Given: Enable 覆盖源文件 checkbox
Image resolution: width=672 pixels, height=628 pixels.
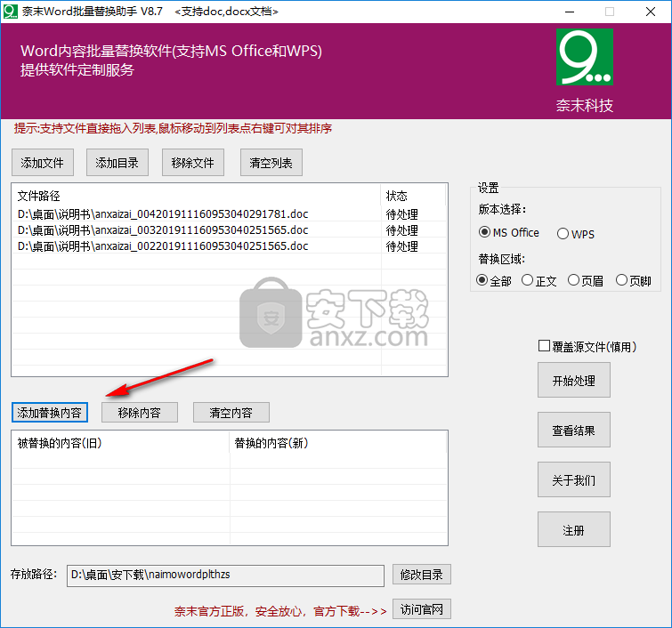Looking at the screenshot, I should [545, 346].
